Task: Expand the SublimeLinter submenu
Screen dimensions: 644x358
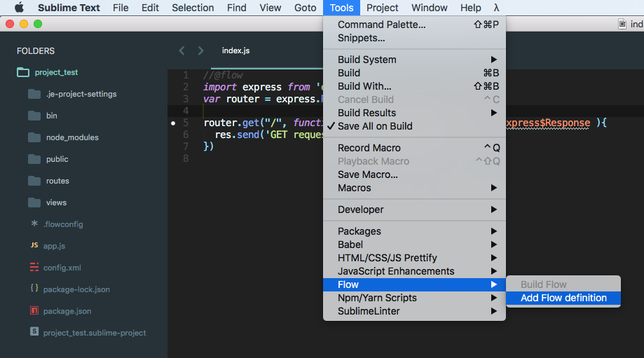Action: (x=414, y=311)
